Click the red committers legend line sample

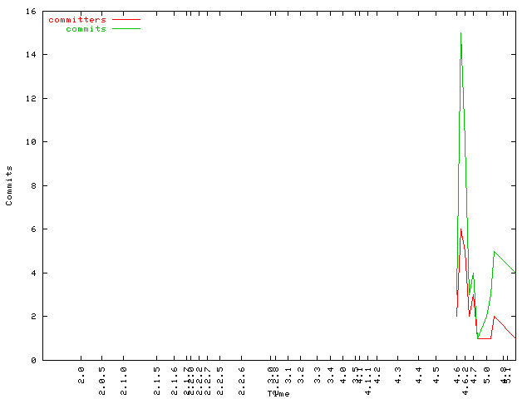coord(126,19)
